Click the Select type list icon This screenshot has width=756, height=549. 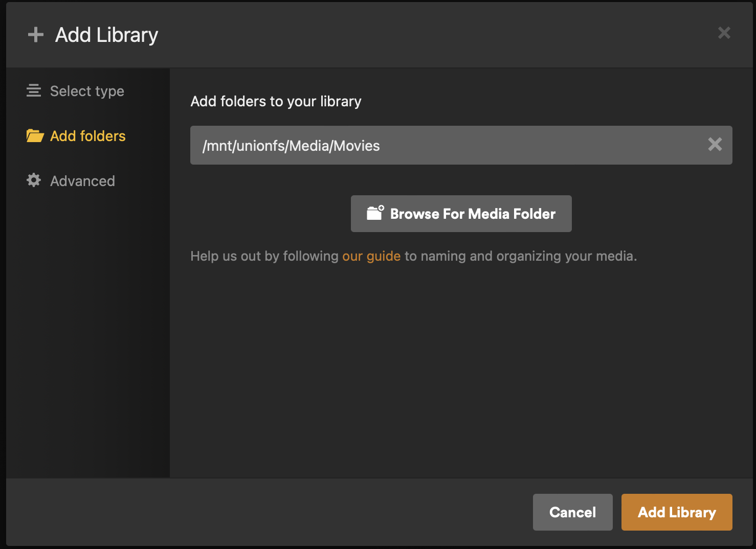click(x=34, y=91)
